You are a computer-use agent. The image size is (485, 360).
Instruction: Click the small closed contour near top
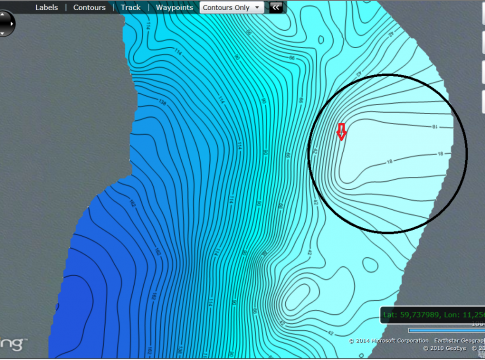point(321,40)
